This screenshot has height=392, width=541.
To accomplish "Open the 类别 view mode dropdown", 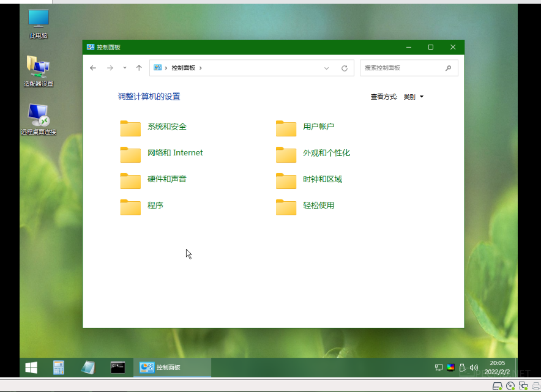I will coord(414,97).
